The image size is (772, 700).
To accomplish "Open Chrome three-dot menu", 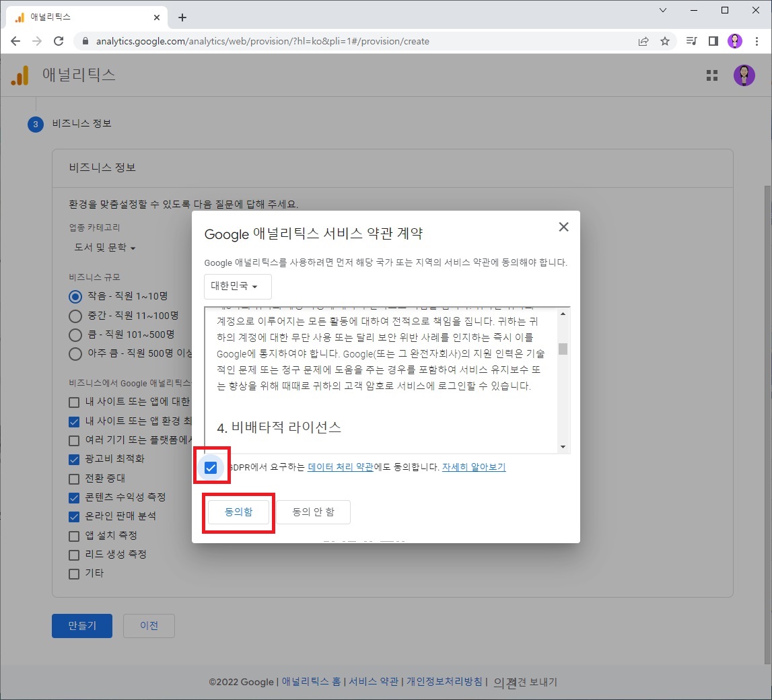I will (x=757, y=41).
